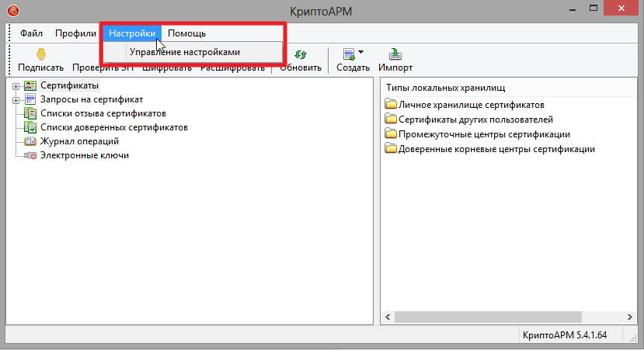Click the Обновить refresh icon
The width and height of the screenshot is (644, 350).
(301, 54)
